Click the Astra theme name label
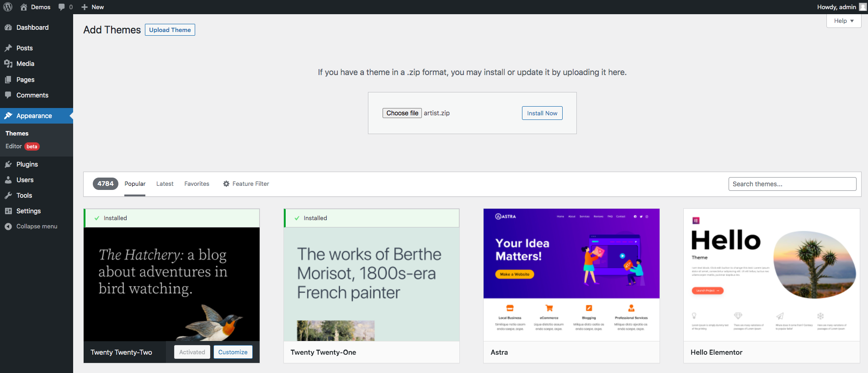868x373 pixels. pyautogui.click(x=499, y=352)
